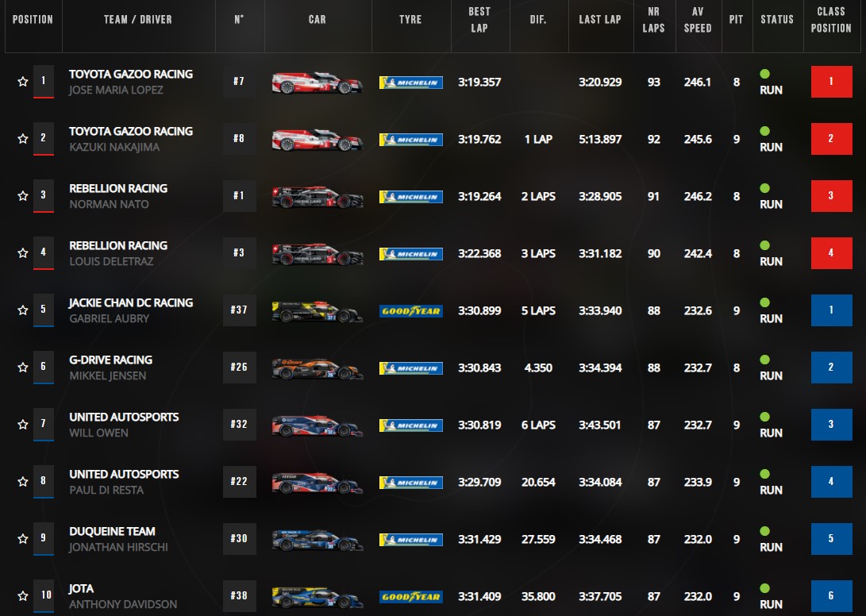
Task: Click overall position 10 box
Action: tap(44, 595)
